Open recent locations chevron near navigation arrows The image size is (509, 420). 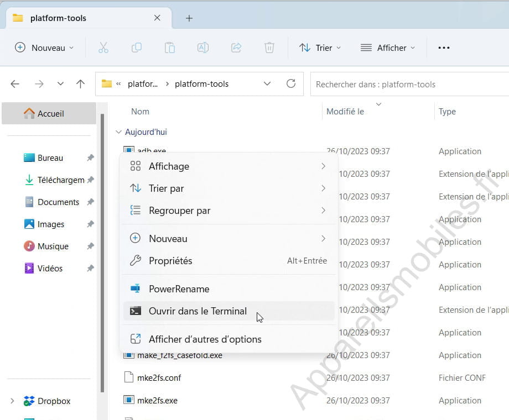click(60, 83)
